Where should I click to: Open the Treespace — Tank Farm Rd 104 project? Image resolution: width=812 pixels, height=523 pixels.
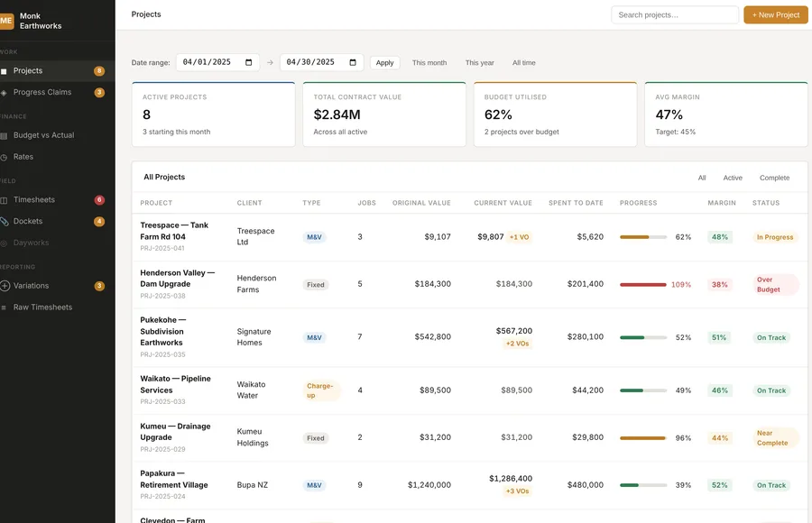click(174, 231)
